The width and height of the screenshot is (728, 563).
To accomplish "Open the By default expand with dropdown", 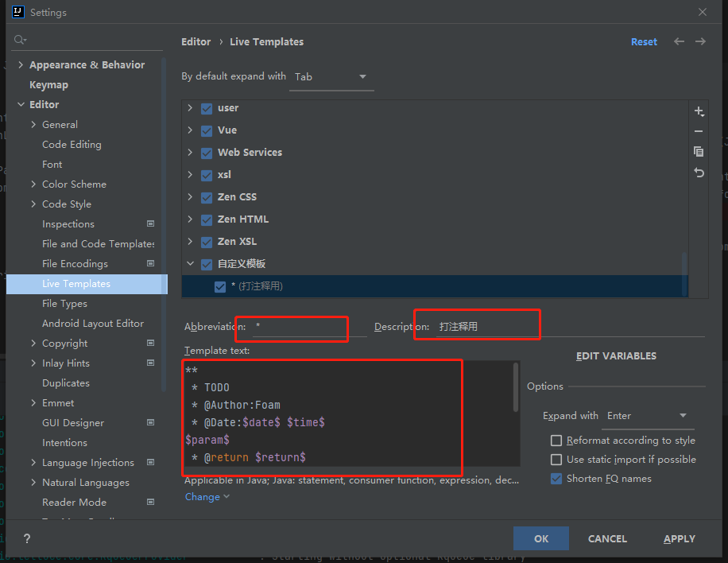I will (x=331, y=77).
